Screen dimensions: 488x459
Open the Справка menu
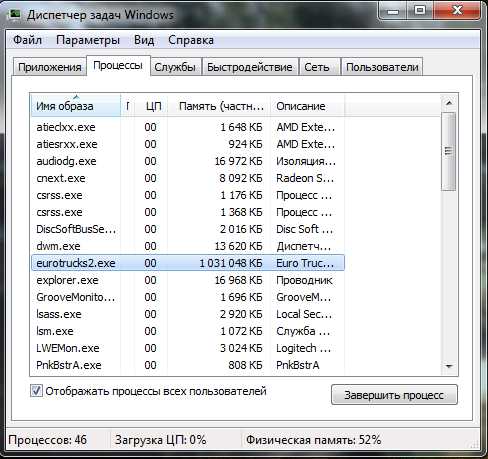[x=191, y=40]
